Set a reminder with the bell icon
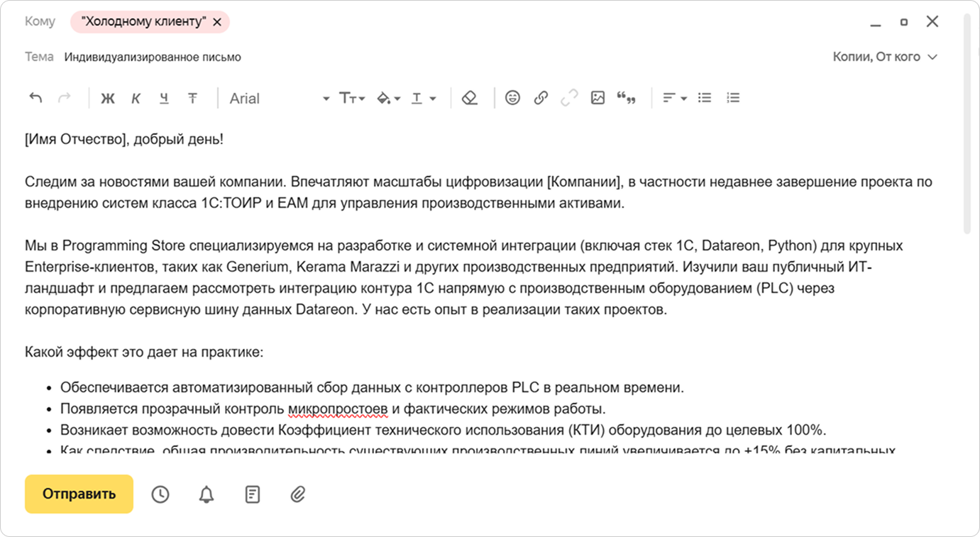980x537 pixels. coord(206,494)
